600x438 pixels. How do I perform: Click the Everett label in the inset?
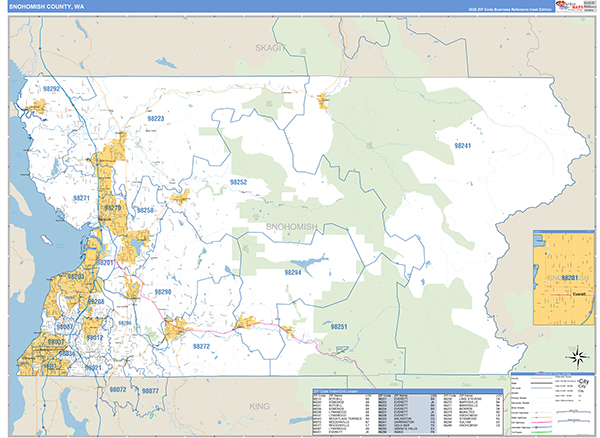578,294
